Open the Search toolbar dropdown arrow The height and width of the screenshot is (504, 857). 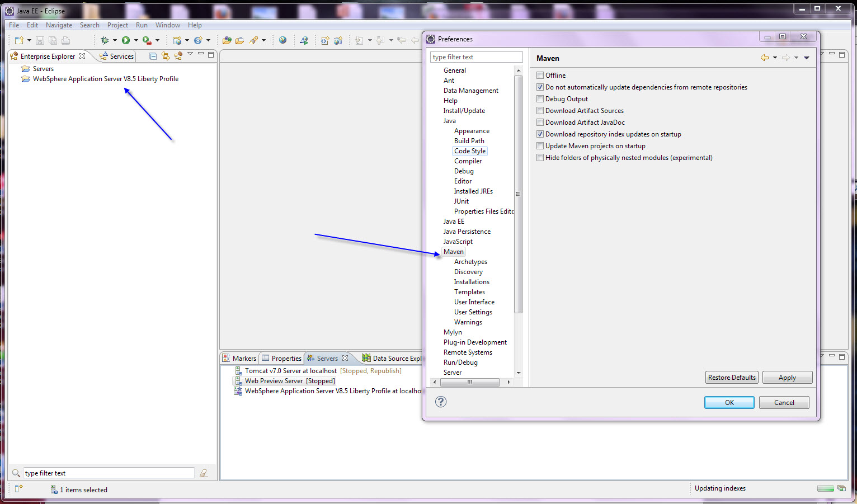point(263,40)
